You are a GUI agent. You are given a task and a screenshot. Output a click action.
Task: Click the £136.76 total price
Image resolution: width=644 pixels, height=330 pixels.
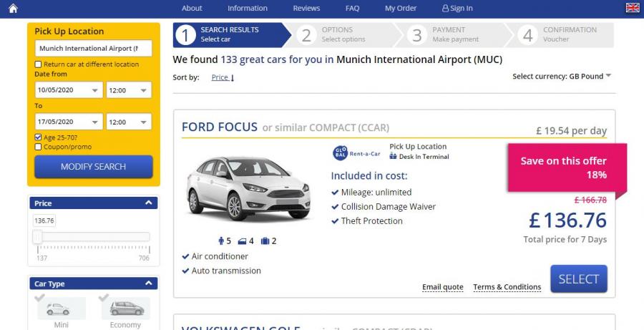567,220
